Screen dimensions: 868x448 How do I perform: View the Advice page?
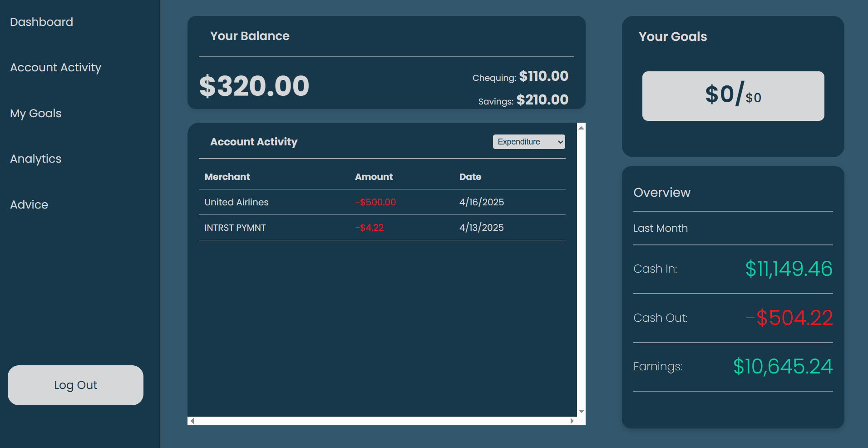point(29,204)
